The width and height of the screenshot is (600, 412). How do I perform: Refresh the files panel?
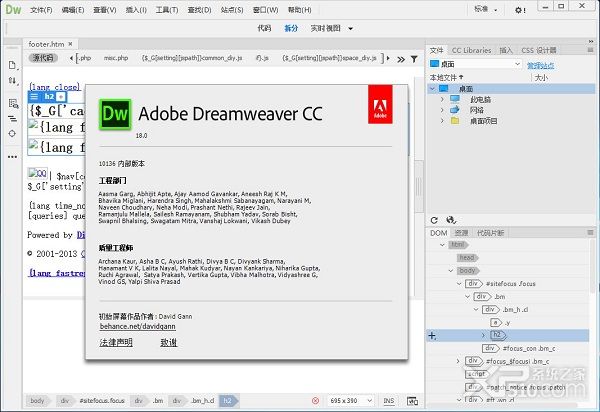click(434, 220)
